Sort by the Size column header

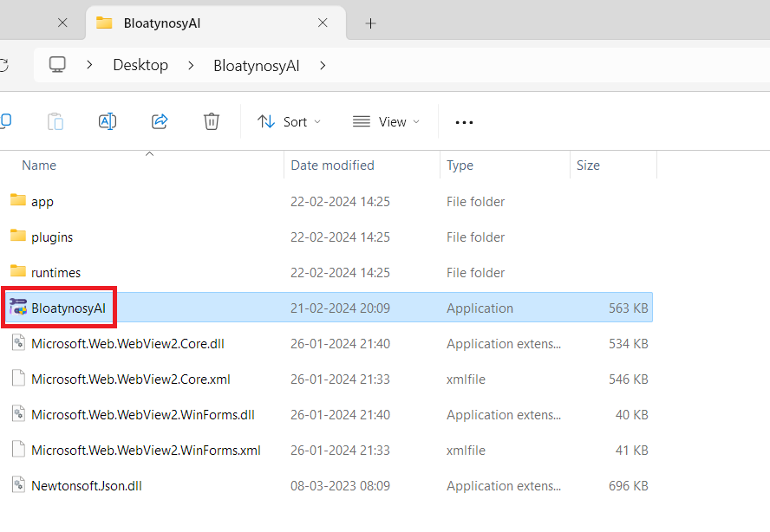tap(588, 165)
